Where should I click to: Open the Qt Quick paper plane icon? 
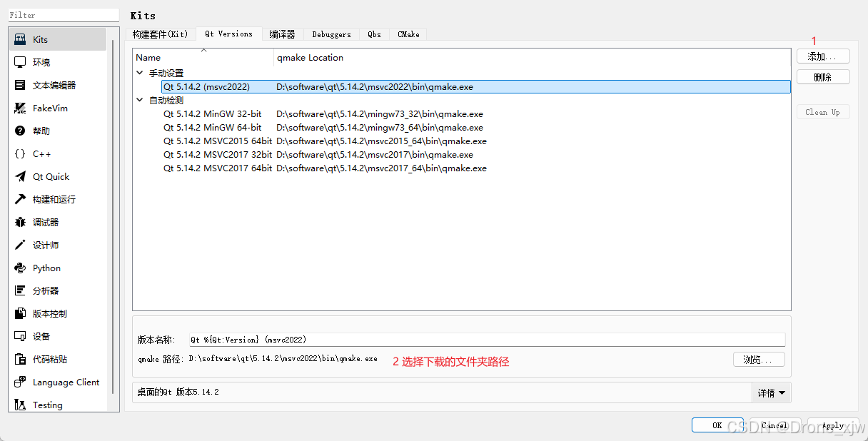(x=20, y=176)
